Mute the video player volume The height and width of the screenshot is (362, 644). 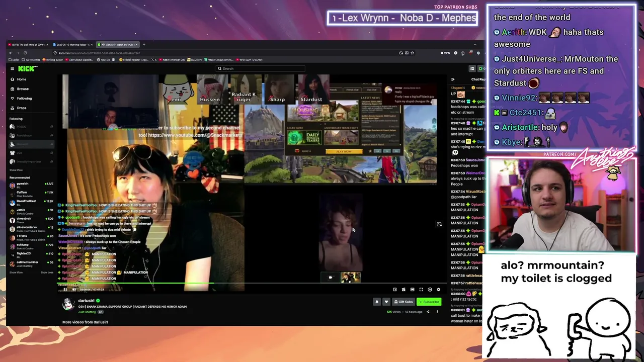(74, 290)
